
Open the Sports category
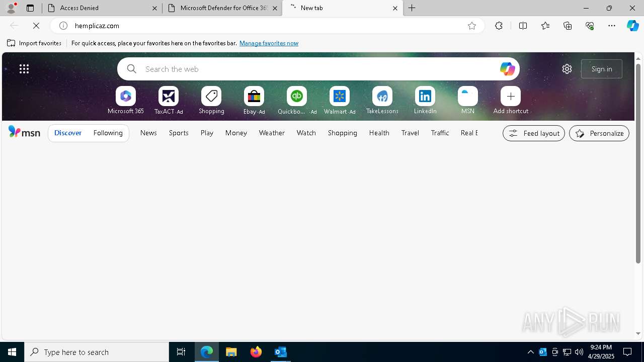pyautogui.click(x=179, y=133)
